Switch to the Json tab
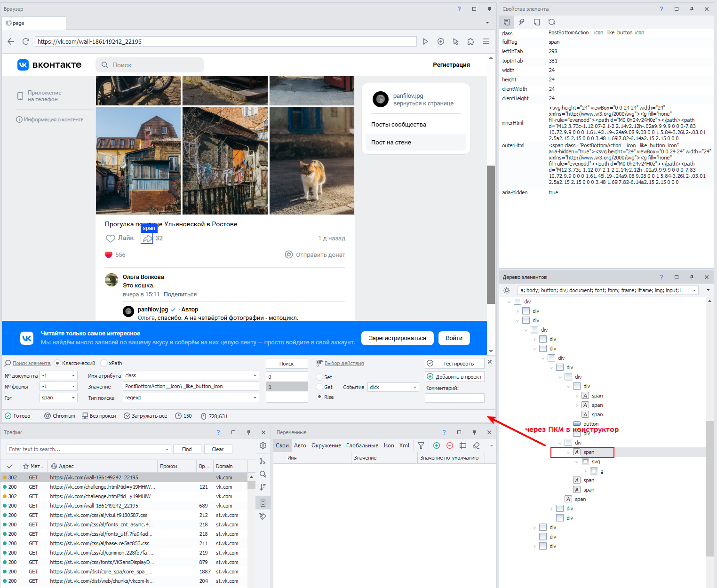Screen dimensions: 717x588 click(389, 445)
